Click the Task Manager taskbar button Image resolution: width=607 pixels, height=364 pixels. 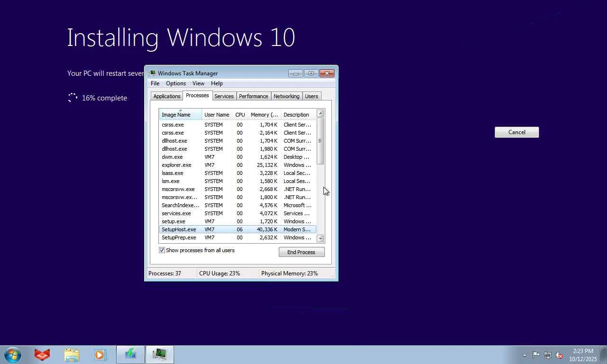coord(160,355)
